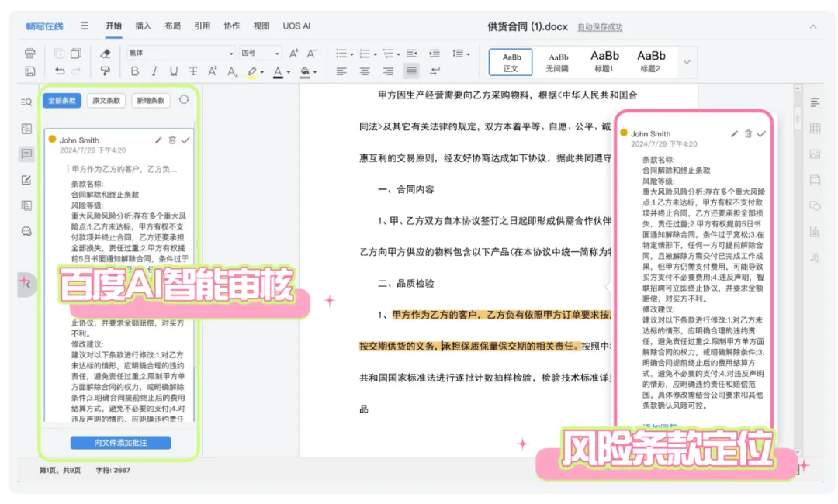
Task: Open the 黑体 font family dropdown
Action: pos(181,53)
